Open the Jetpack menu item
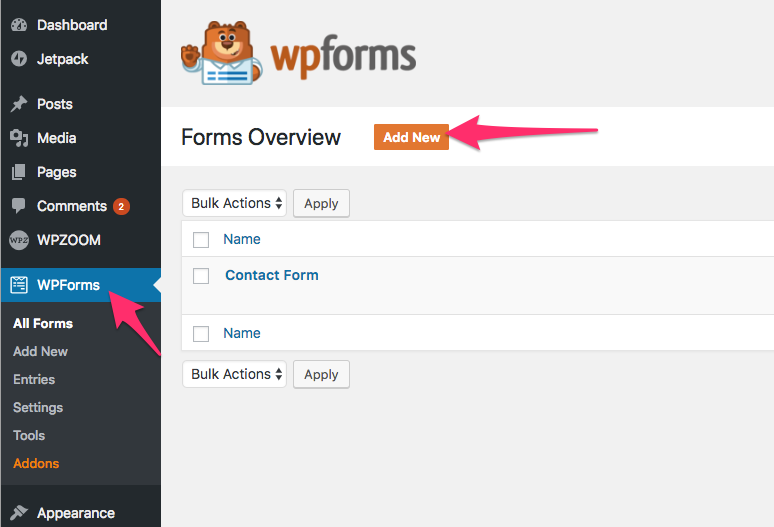Image resolution: width=774 pixels, height=527 pixels. pos(63,59)
